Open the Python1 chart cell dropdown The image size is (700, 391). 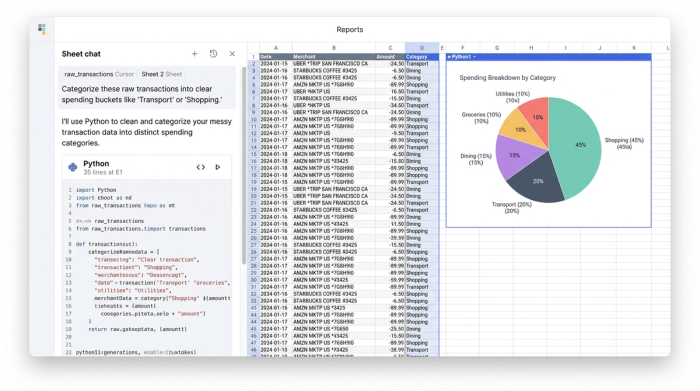474,57
